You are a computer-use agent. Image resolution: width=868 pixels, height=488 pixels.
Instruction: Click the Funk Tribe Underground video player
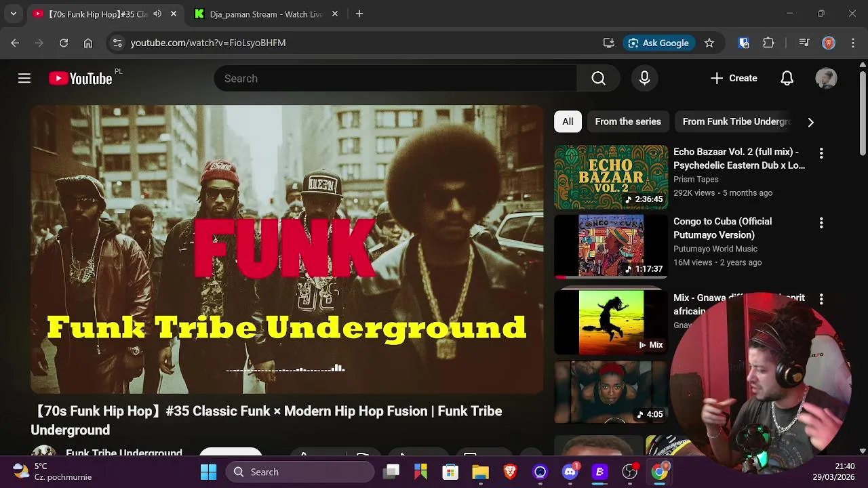(x=287, y=249)
